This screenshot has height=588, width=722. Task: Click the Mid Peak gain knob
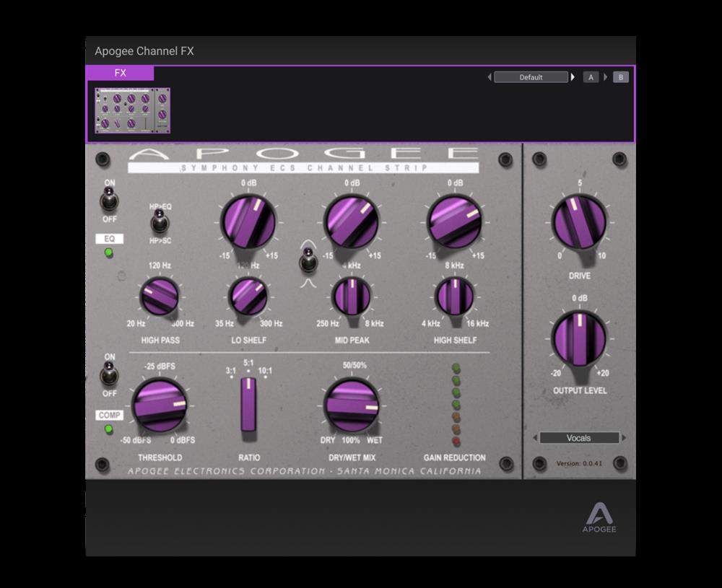pos(352,222)
